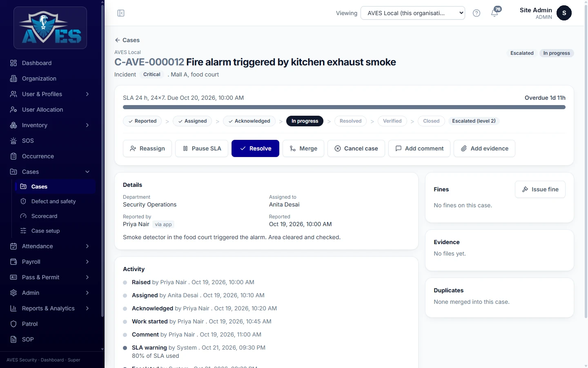Click the Attendance calendar icon
This screenshot has height=368, width=588.
[x=13, y=246]
